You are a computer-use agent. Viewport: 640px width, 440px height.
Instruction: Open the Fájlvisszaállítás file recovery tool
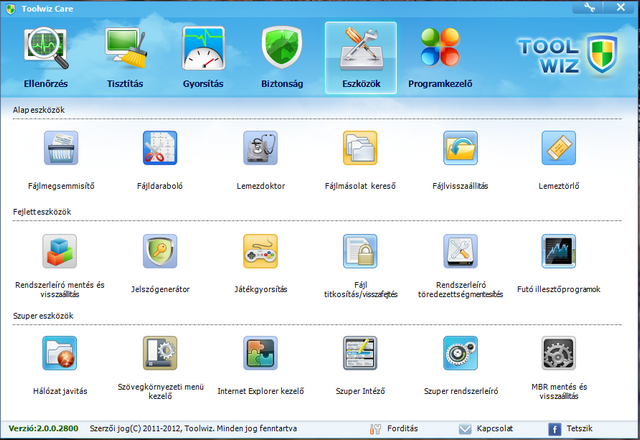pos(460,148)
